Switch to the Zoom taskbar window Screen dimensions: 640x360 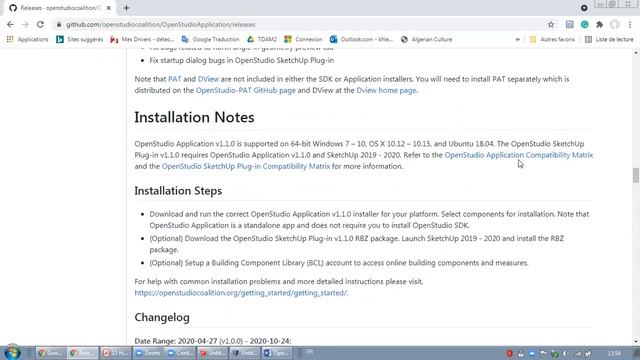tap(148, 353)
